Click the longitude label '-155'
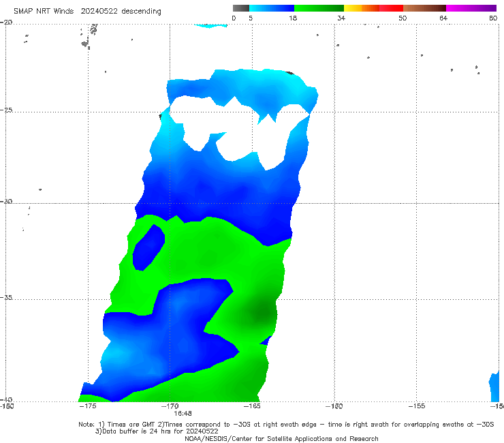This screenshot has height=443, width=504. [417, 406]
